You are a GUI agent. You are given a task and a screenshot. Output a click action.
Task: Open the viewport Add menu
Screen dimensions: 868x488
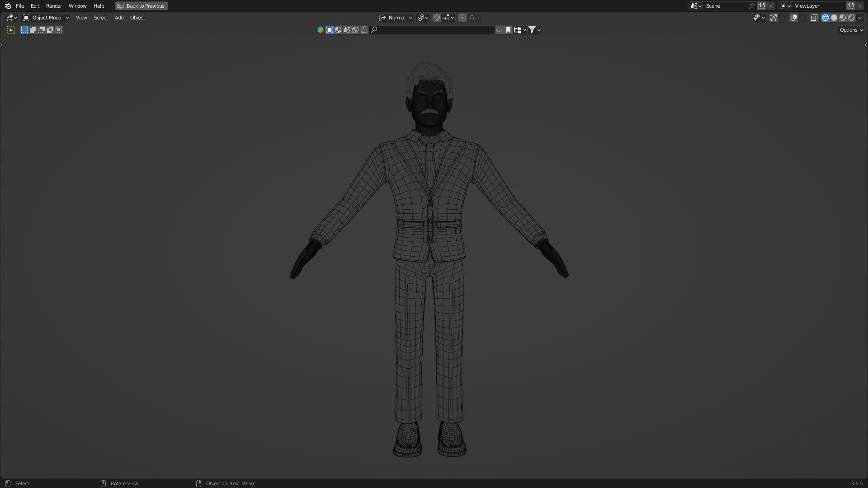(119, 18)
